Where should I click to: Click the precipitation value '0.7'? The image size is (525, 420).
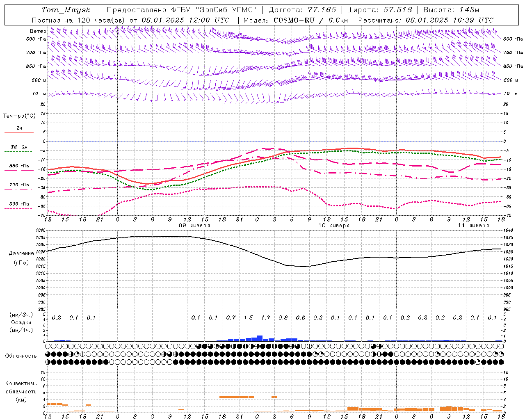point(231,318)
